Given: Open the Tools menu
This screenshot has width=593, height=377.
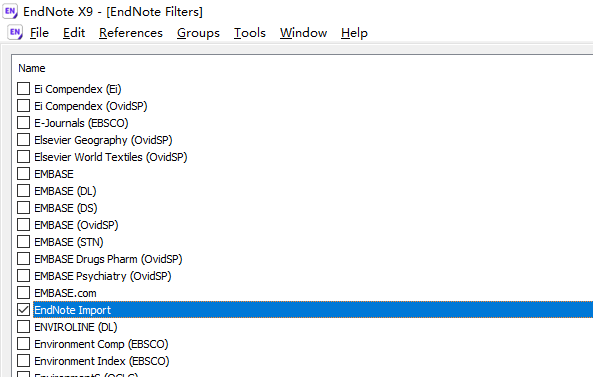Looking at the screenshot, I should (250, 33).
